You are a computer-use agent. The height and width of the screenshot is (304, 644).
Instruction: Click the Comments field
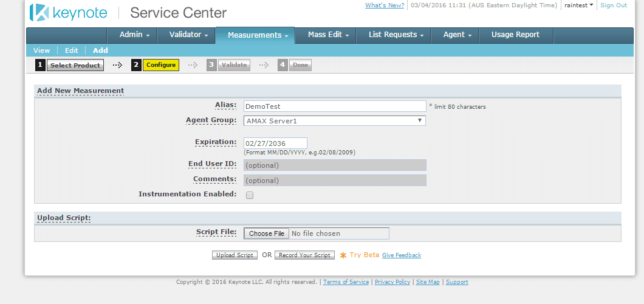pyautogui.click(x=335, y=181)
